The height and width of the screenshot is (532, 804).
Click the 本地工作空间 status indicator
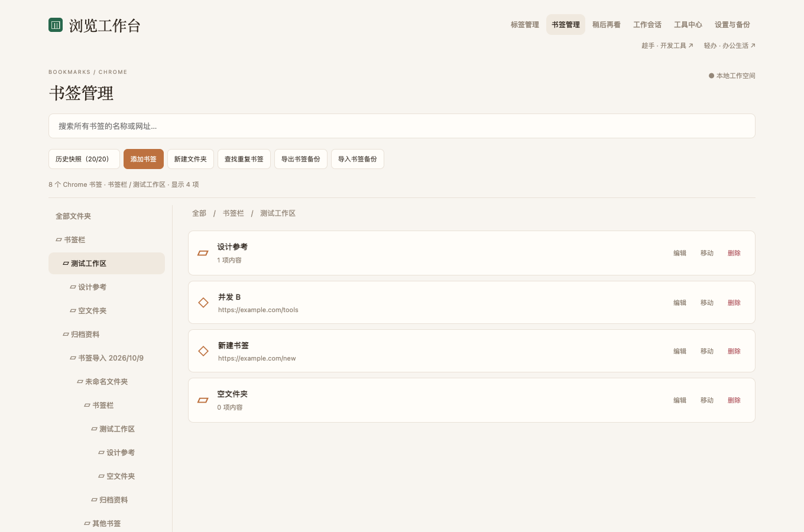pos(732,76)
